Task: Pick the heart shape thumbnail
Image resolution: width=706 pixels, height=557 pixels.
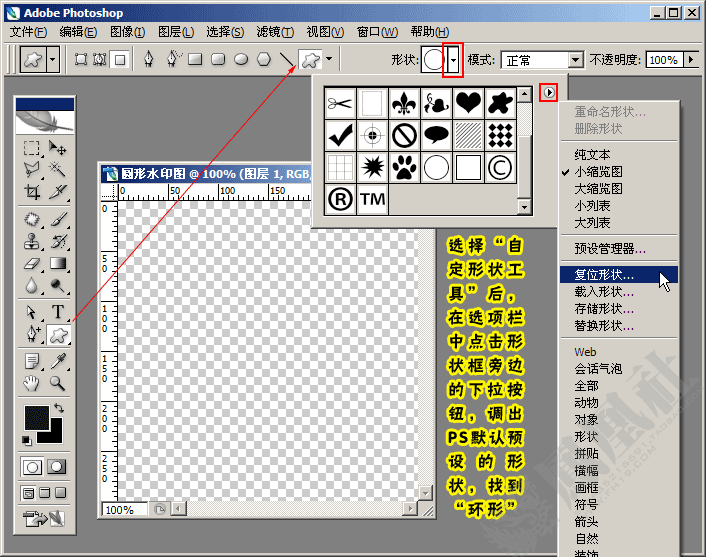Action: (468, 103)
